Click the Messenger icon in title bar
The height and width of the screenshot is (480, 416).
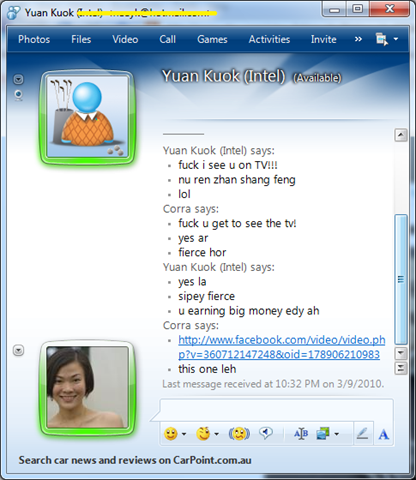(x=13, y=13)
